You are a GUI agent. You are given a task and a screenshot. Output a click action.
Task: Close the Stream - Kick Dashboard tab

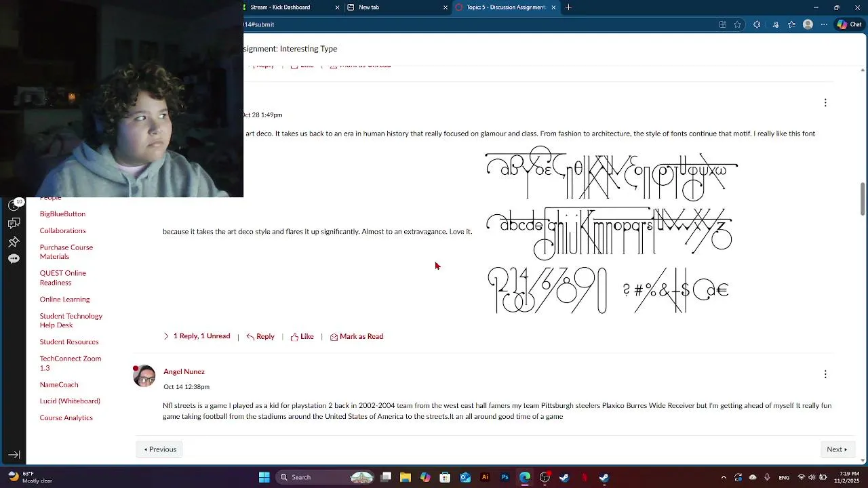(x=337, y=7)
